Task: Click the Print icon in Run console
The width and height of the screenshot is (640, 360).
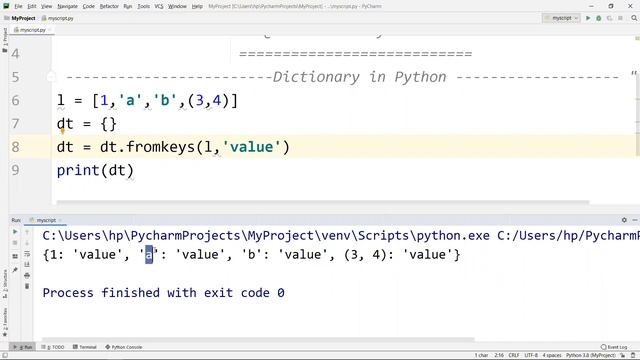Action: (27, 276)
